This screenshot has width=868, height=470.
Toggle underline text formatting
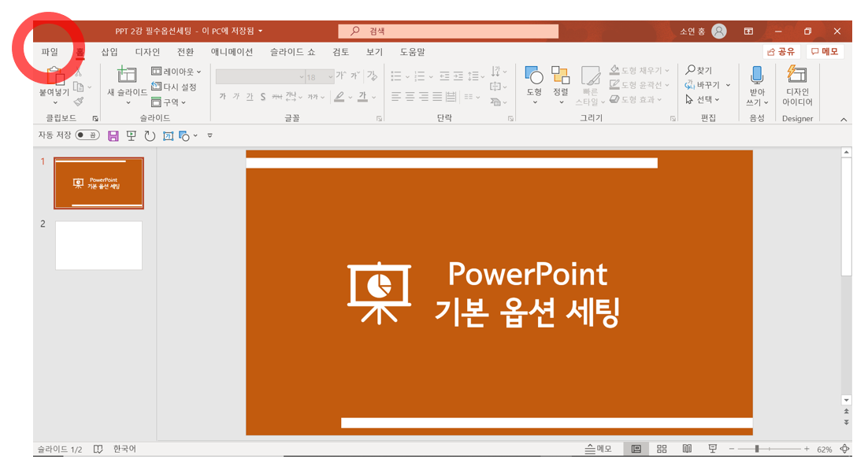pyautogui.click(x=250, y=97)
